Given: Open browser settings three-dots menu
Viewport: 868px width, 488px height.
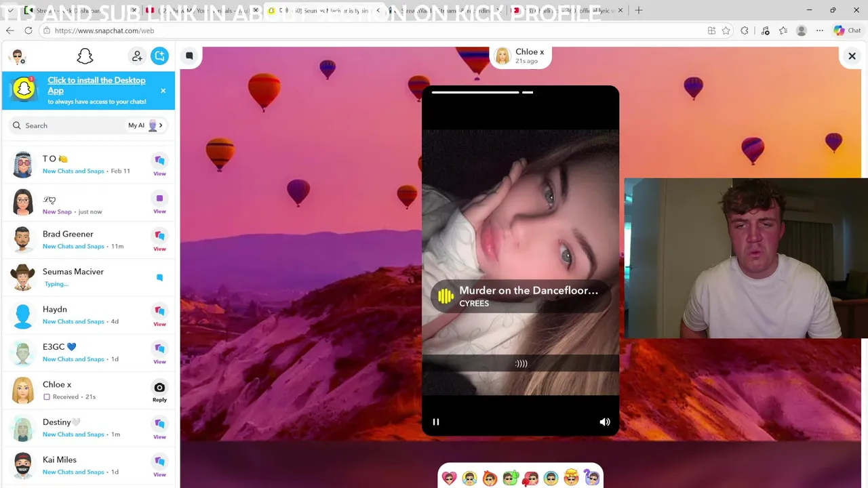Looking at the screenshot, I should click(x=819, y=30).
